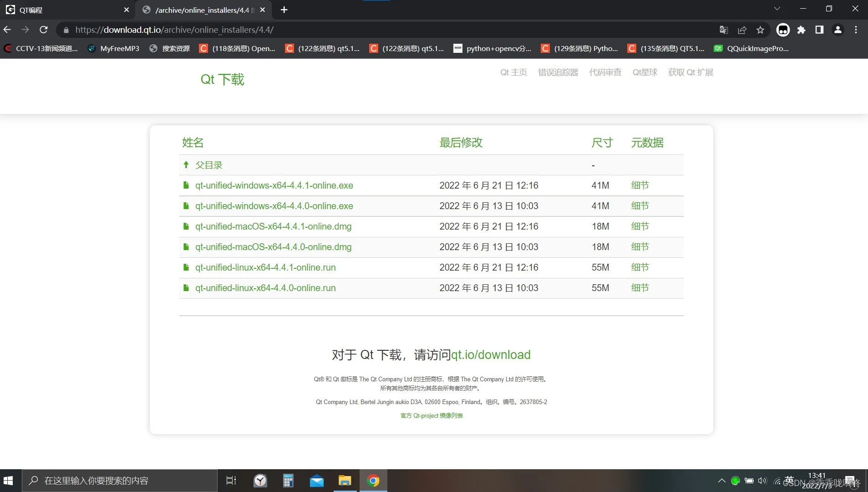Toggle the browser side panel icon
This screenshot has height=492, width=868.
click(819, 30)
